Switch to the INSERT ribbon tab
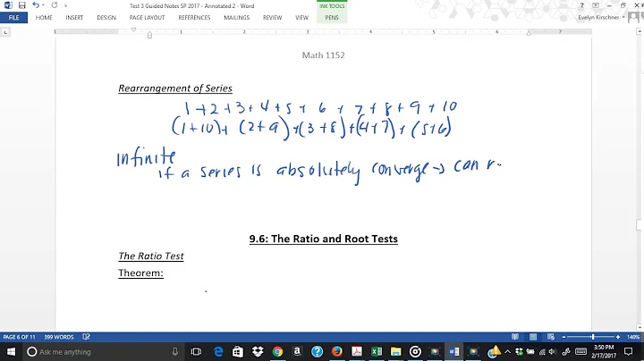Image resolution: width=644 pixels, height=361 pixels. (x=74, y=18)
